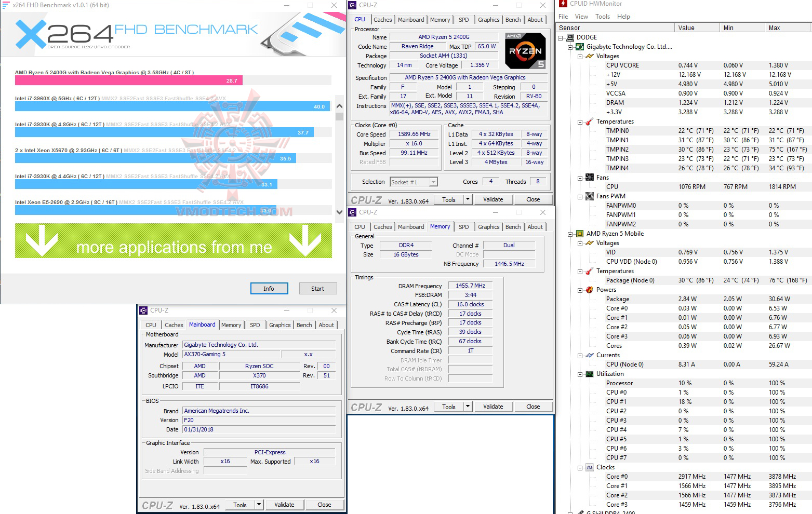812x514 pixels.
Task: Click the scroll-up arrow in the benchmark results
Action: [x=339, y=105]
